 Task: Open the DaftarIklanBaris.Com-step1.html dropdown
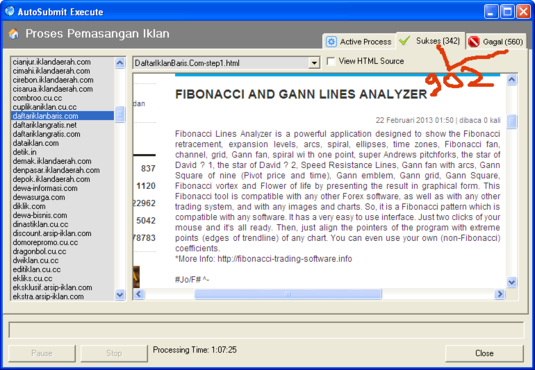pyautogui.click(x=314, y=63)
